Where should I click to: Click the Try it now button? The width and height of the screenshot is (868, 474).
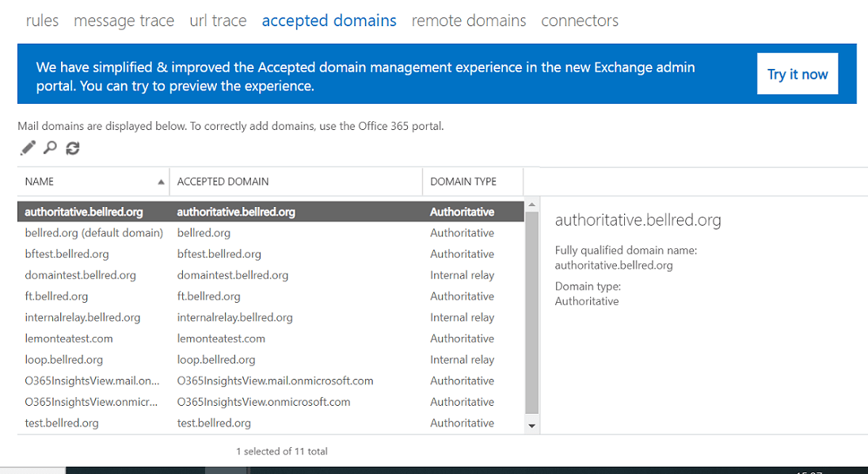(x=798, y=74)
